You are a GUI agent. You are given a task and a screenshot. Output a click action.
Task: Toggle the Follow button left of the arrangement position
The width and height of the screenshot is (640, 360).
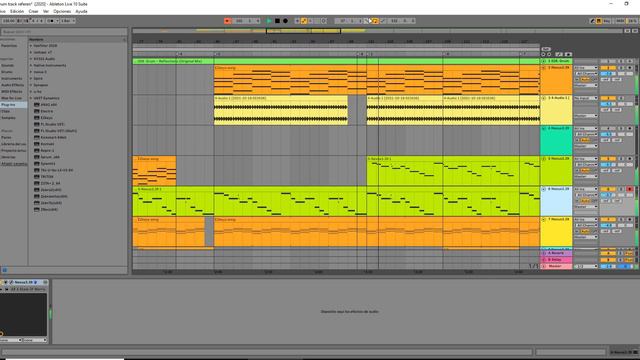pos(227,20)
